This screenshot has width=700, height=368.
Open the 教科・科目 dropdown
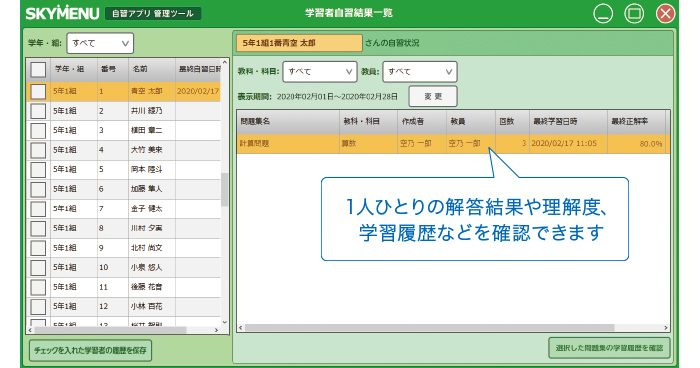click(x=320, y=71)
